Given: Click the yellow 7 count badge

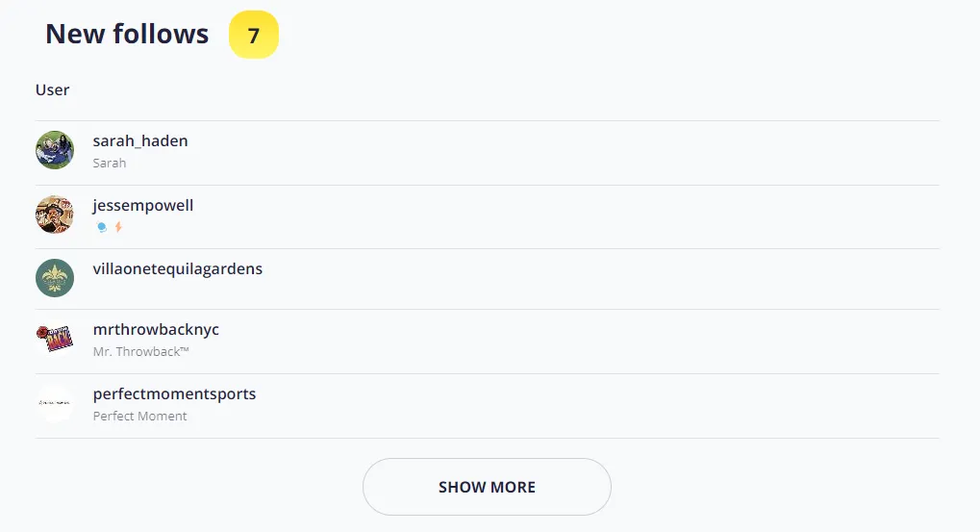Looking at the screenshot, I should pyautogui.click(x=254, y=36).
